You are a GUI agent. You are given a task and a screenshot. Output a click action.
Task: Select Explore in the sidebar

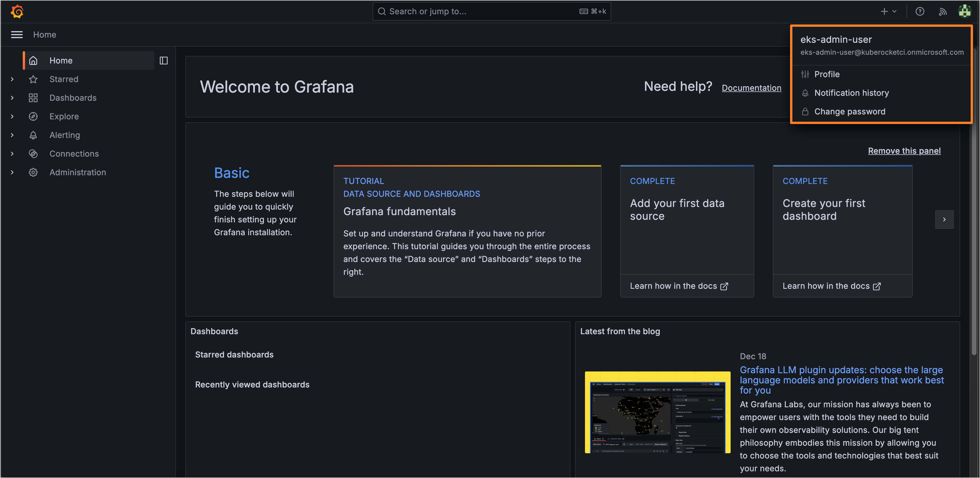pos(64,116)
